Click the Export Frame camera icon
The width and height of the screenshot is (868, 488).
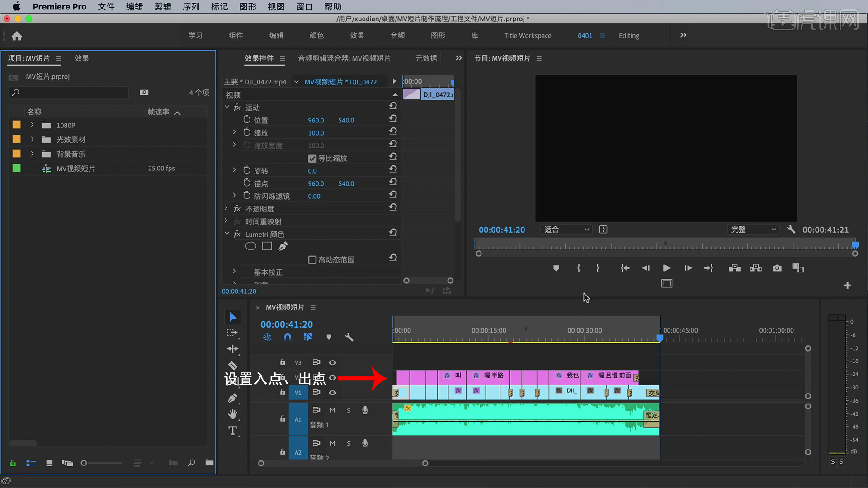(x=777, y=268)
